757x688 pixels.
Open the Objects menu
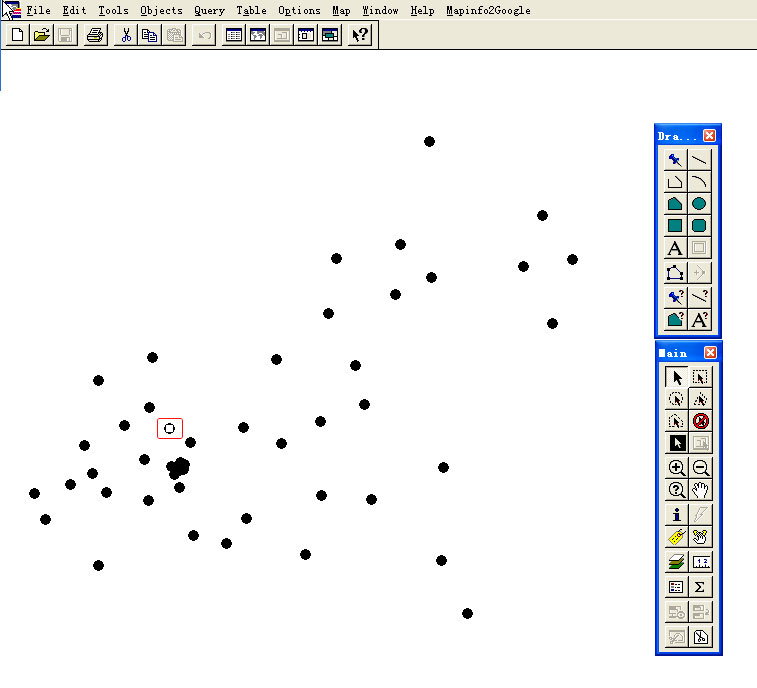pos(161,10)
